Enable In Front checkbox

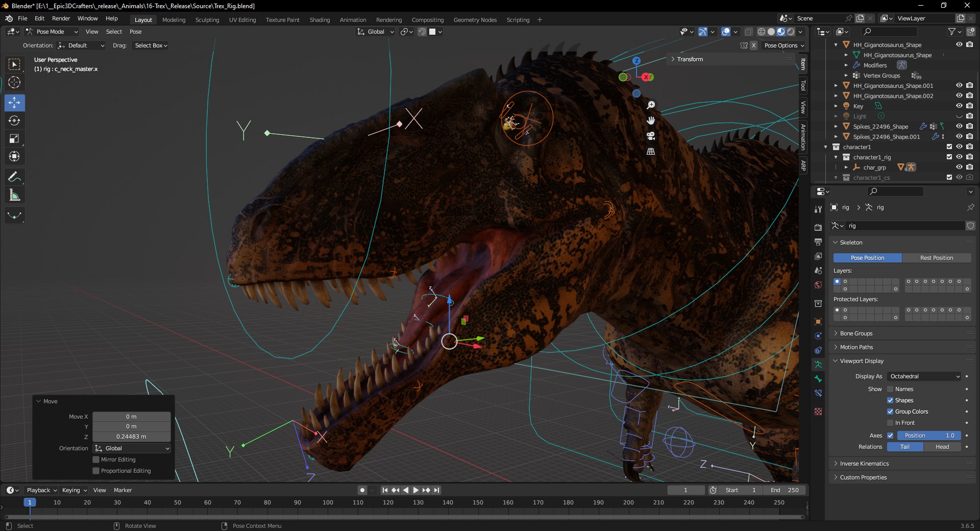tap(890, 423)
